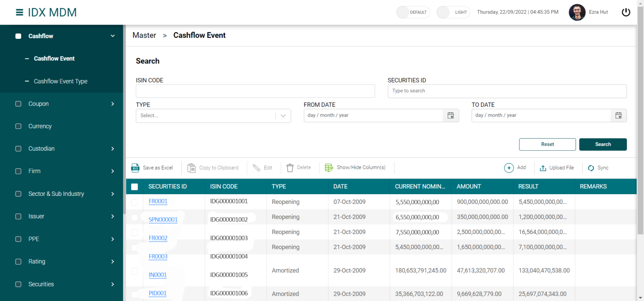Click the hamburger menu icon

pos(19,12)
